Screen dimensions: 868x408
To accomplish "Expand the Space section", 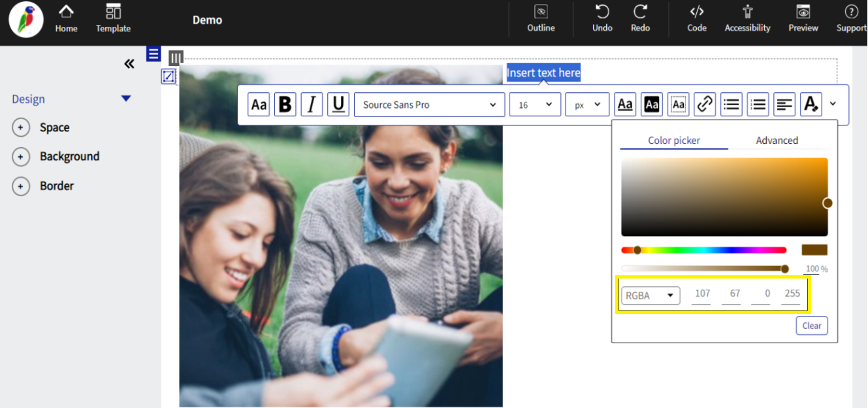I will (21, 127).
